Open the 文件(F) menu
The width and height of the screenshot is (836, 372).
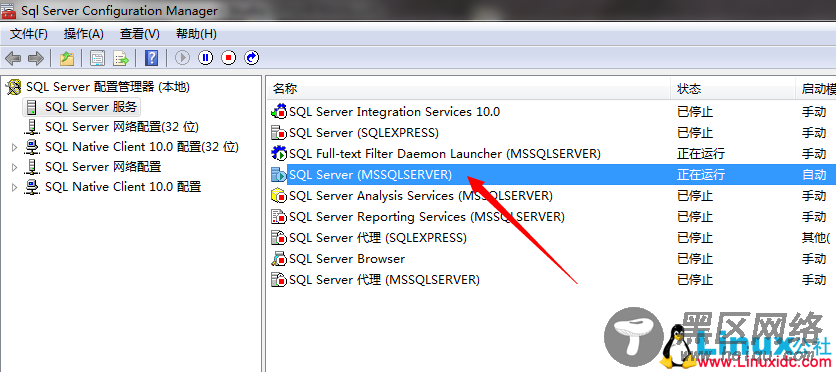click(x=29, y=34)
